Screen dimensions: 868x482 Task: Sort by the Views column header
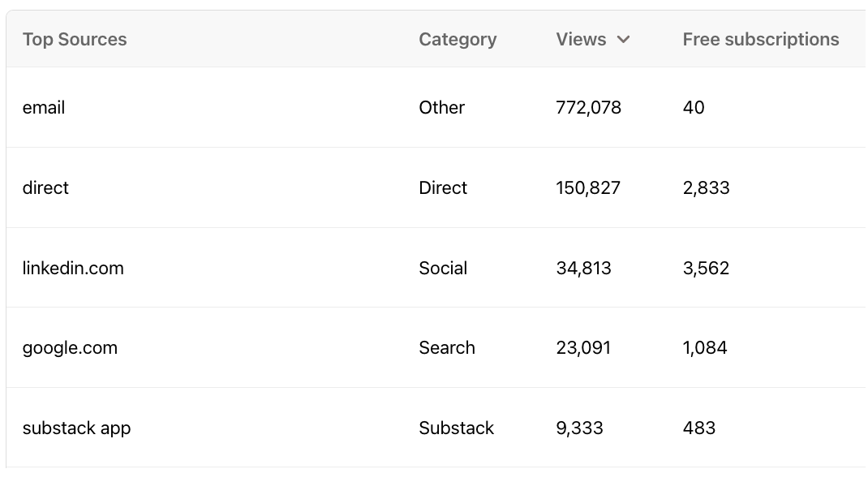[581, 39]
